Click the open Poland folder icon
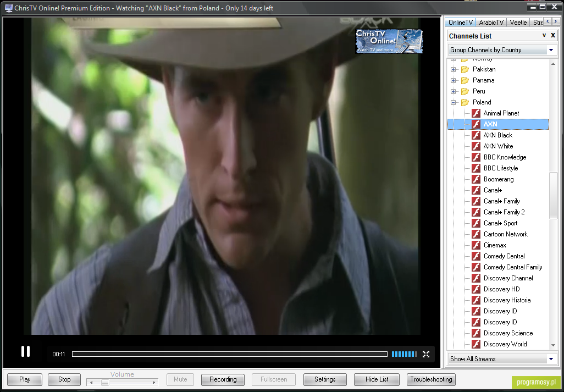 465,102
